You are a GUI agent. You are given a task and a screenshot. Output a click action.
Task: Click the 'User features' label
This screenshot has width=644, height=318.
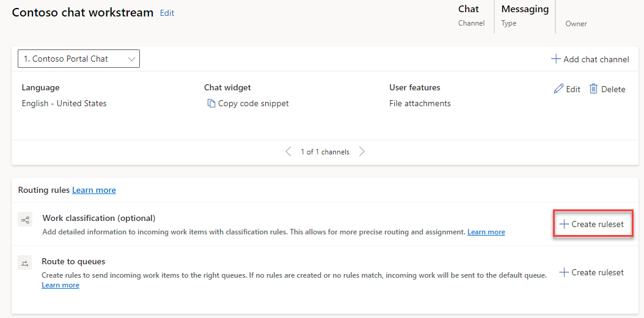click(x=415, y=87)
